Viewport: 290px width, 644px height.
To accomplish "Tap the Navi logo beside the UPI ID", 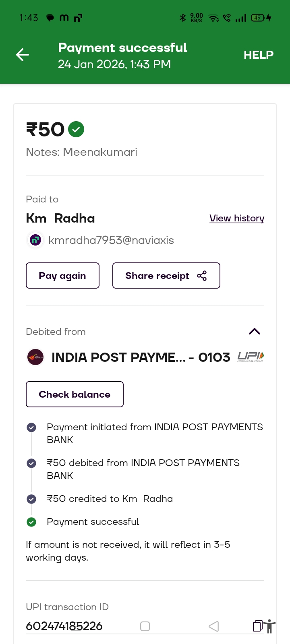I will (x=35, y=240).
